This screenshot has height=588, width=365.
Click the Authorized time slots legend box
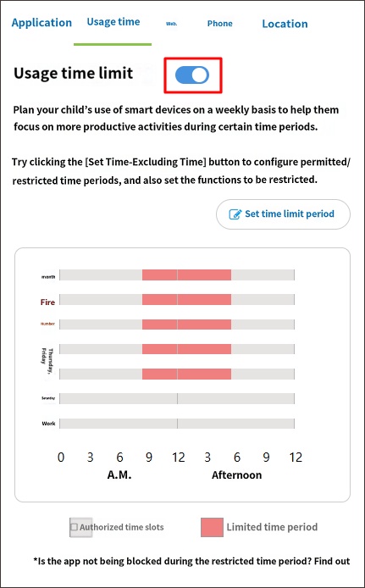tap(80, 527)
